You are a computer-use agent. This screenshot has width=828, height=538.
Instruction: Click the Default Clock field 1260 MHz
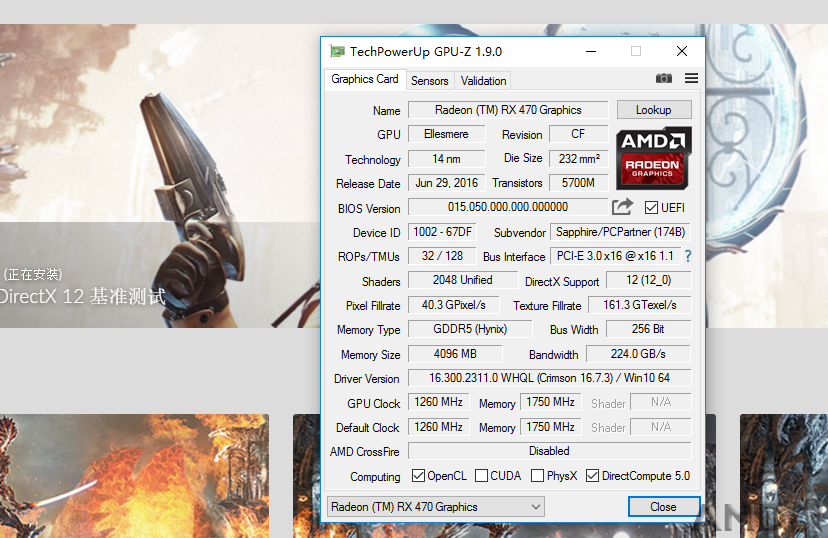pos(438,427)
